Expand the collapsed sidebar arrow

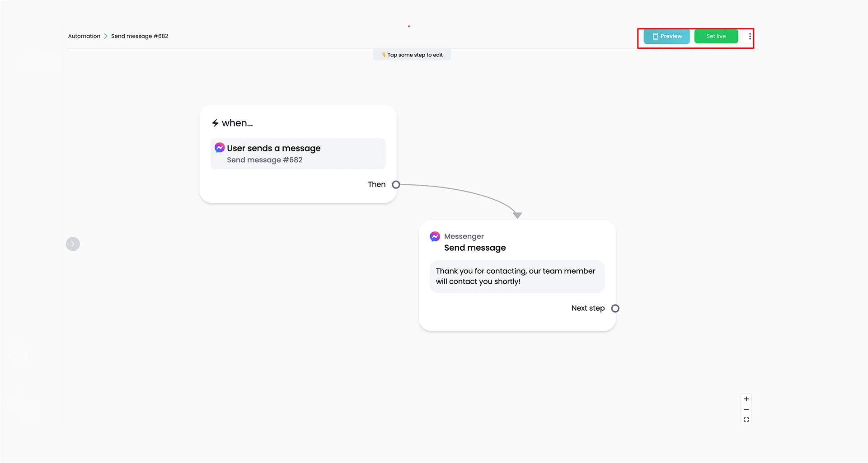point(73,244)
